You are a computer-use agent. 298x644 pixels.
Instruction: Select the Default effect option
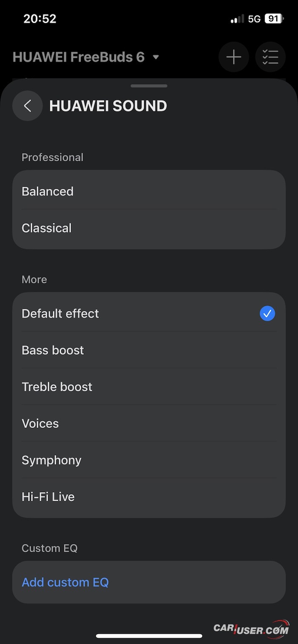60,314
